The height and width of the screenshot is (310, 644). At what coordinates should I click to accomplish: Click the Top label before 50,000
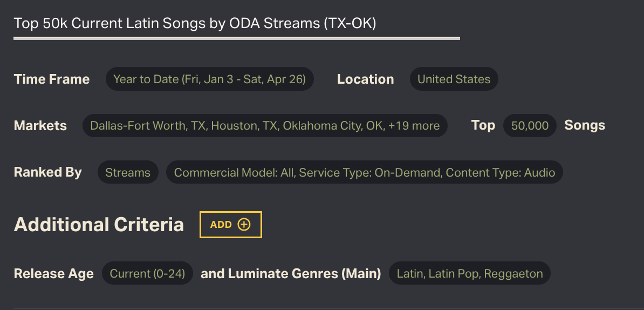click(x=483, y=125)
